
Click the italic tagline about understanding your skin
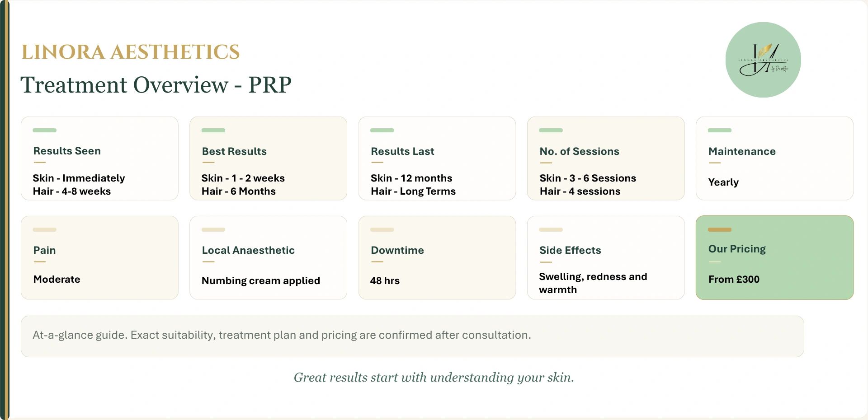click(x=434, y=378)
